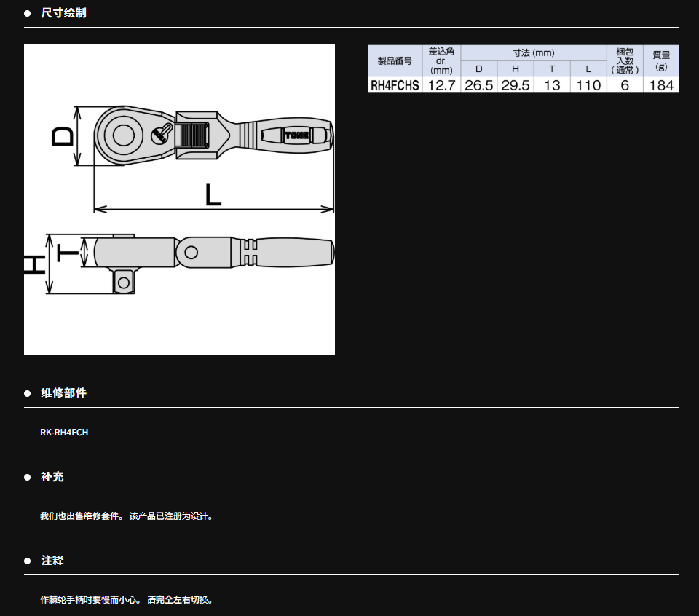Click the T dimension label in drawing

(x=68, y=252)
